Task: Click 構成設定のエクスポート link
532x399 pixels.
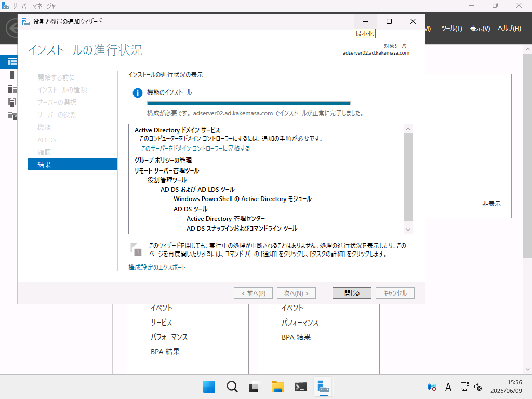Action: (x=157, y=268)
